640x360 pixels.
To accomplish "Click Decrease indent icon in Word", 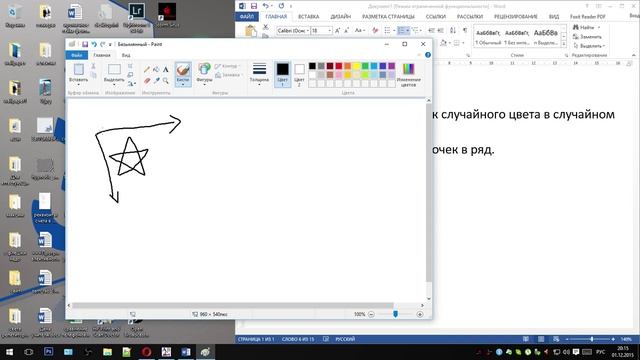I will click(431, 31).
